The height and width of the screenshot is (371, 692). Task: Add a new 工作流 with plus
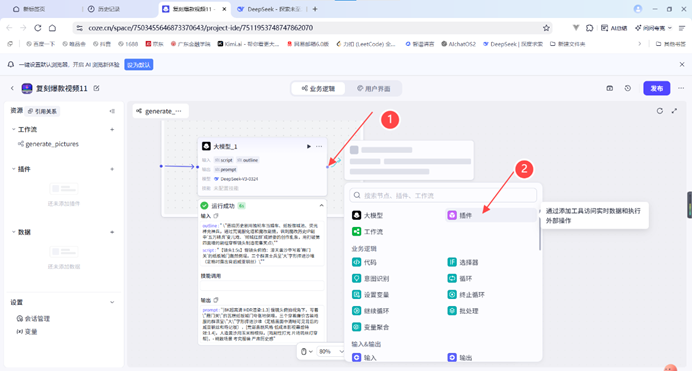[x=112, y=129]
